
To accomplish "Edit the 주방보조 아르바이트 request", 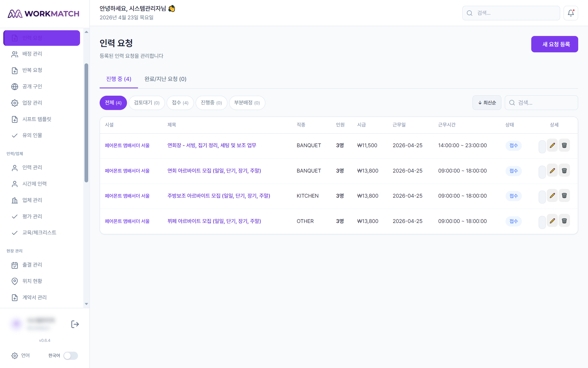I will [552, 196].
